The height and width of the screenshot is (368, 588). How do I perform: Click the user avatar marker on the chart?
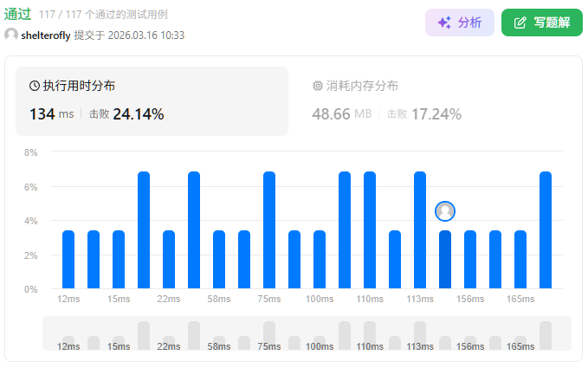coord(445,210)
